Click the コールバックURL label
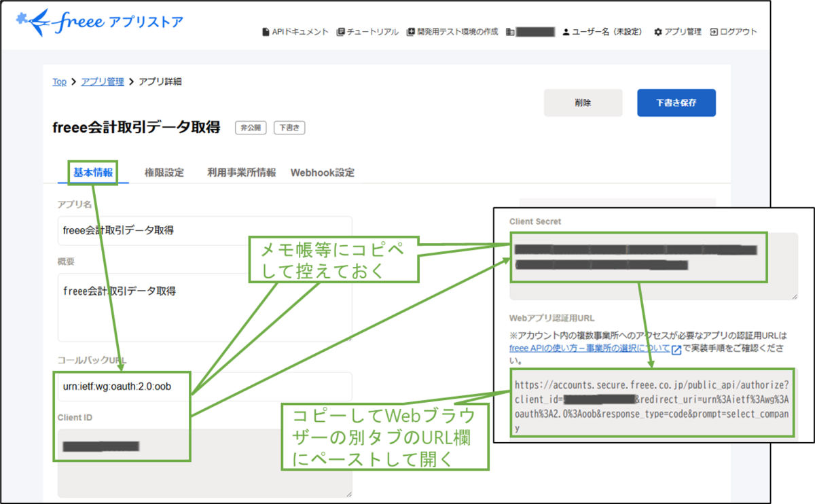Image resolution: width=815 pixels, height=504 pixels. tap(92, 360)
